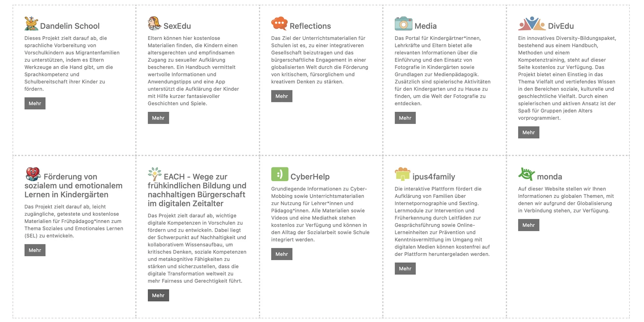Click the red heart icon for social-emotional learning

tap(33, 174)
